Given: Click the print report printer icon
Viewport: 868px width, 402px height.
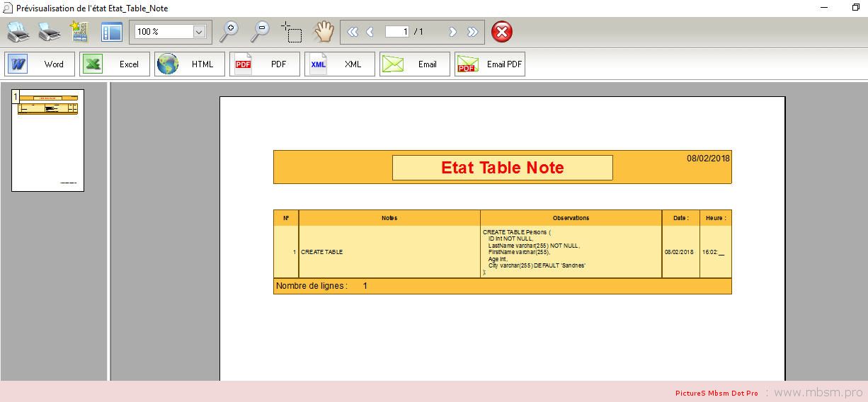Looking at the screenshot, I should click(18, 32).
